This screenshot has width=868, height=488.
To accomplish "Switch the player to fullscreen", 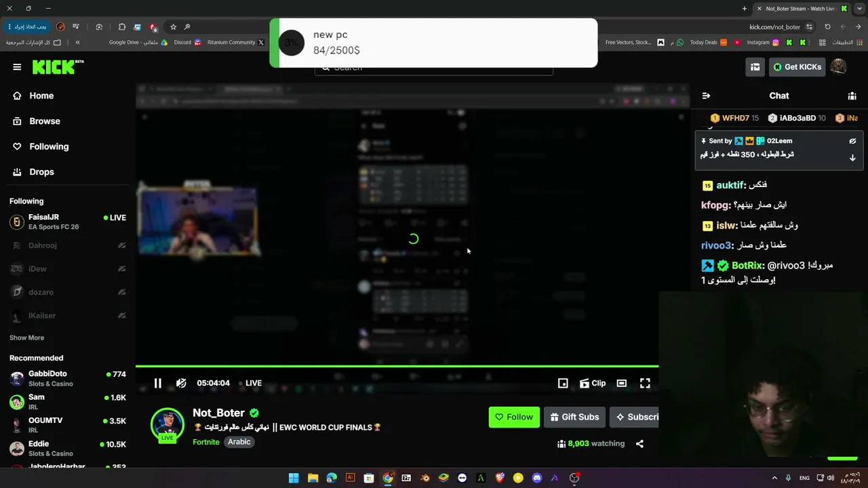I will [x=645, y=383].
